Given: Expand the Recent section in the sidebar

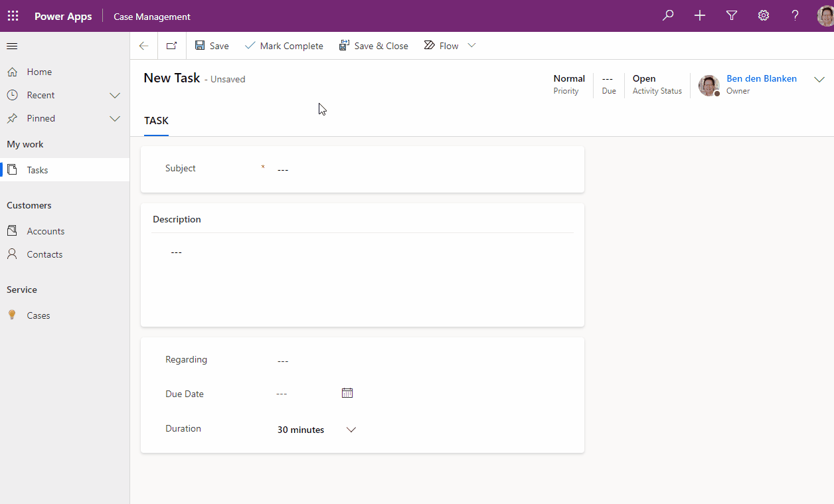Looking at the screenshot, I should [114, 94].
